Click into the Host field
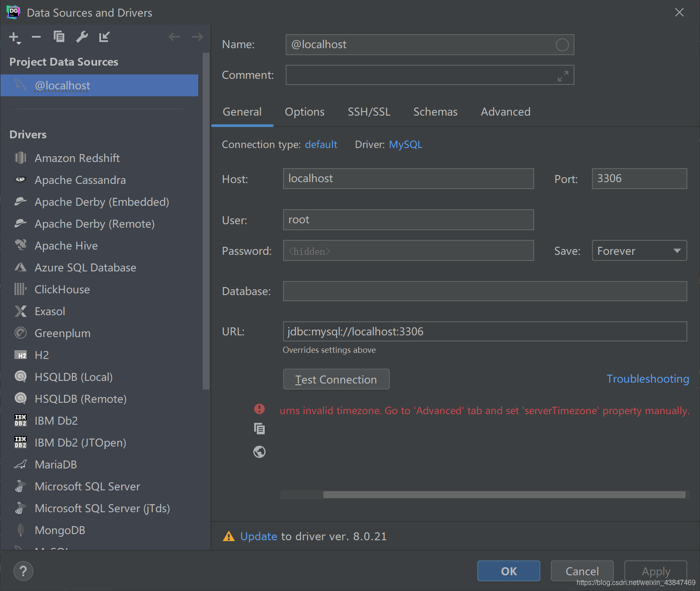Screen dimensions: 700x591 coord(408,179)
